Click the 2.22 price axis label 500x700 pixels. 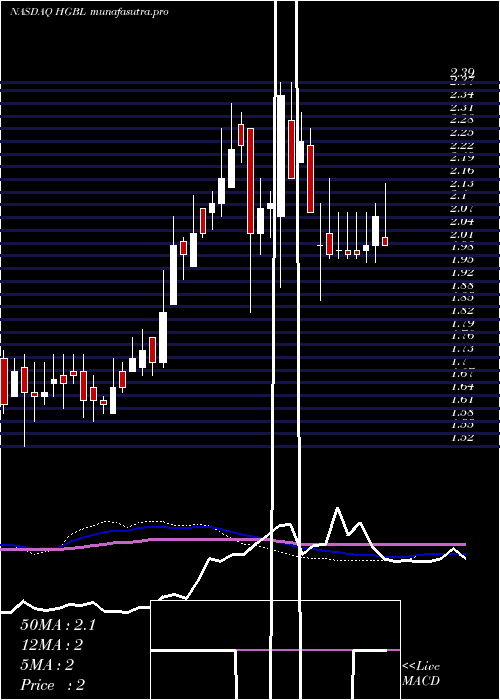(x=462, y=146)
